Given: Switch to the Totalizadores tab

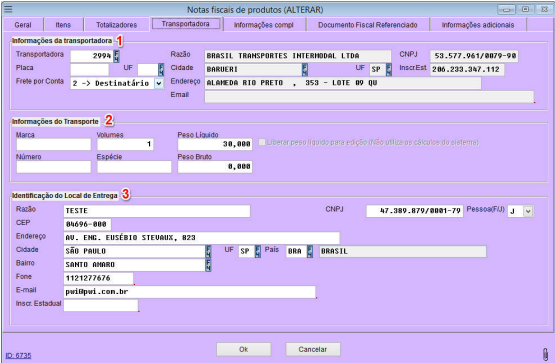Looking at the screenshot, I should (x=116, y=25).
